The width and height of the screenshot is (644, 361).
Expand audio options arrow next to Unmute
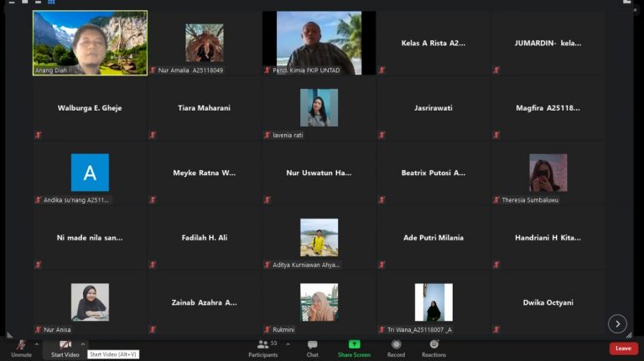(x=36, y=343)
